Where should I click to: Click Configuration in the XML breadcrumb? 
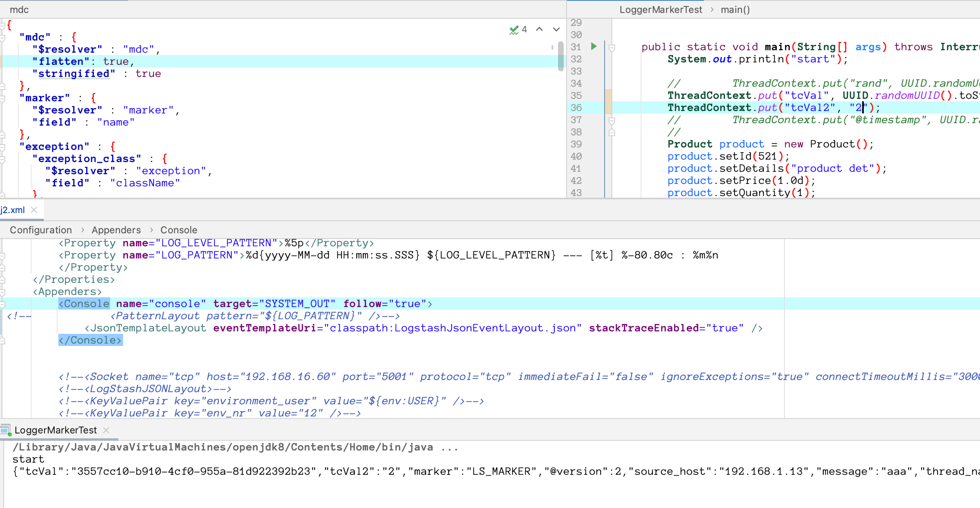[41, 230]
